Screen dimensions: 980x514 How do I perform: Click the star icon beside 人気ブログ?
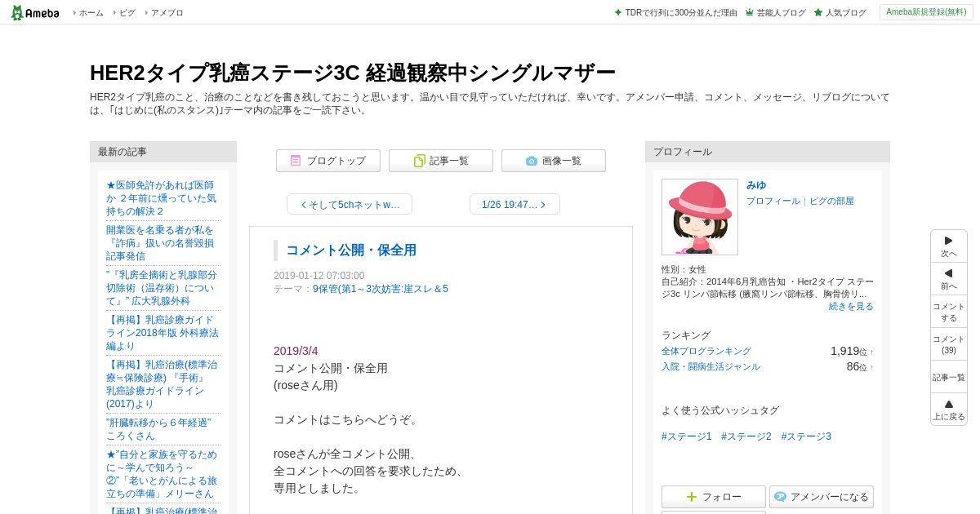point(818,13)
